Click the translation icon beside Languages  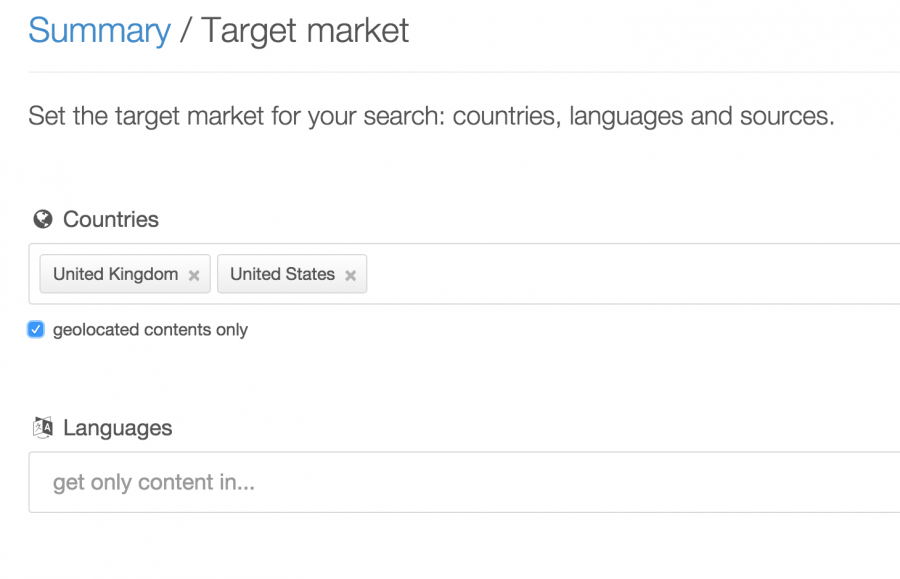(x=42, y=428)
